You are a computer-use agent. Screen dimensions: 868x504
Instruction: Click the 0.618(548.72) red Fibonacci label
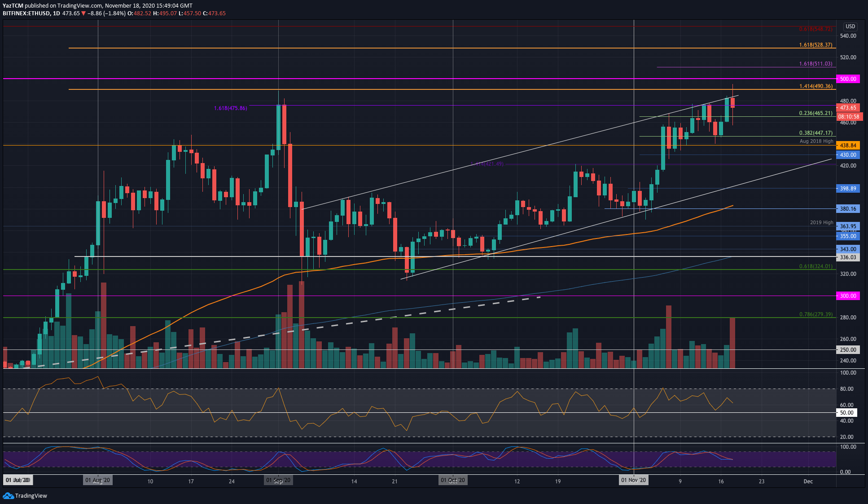click(815, 29)
